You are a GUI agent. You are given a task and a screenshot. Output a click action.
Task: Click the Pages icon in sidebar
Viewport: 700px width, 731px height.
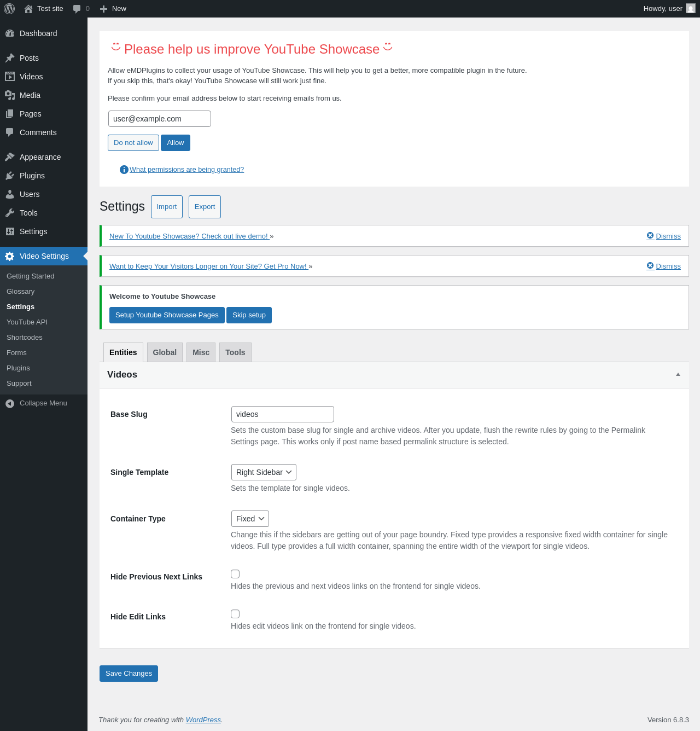click(x=10, y=114)
